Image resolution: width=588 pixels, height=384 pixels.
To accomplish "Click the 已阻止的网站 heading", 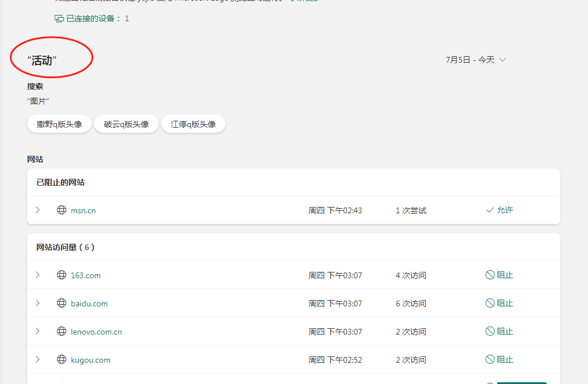I will point(60,182).
